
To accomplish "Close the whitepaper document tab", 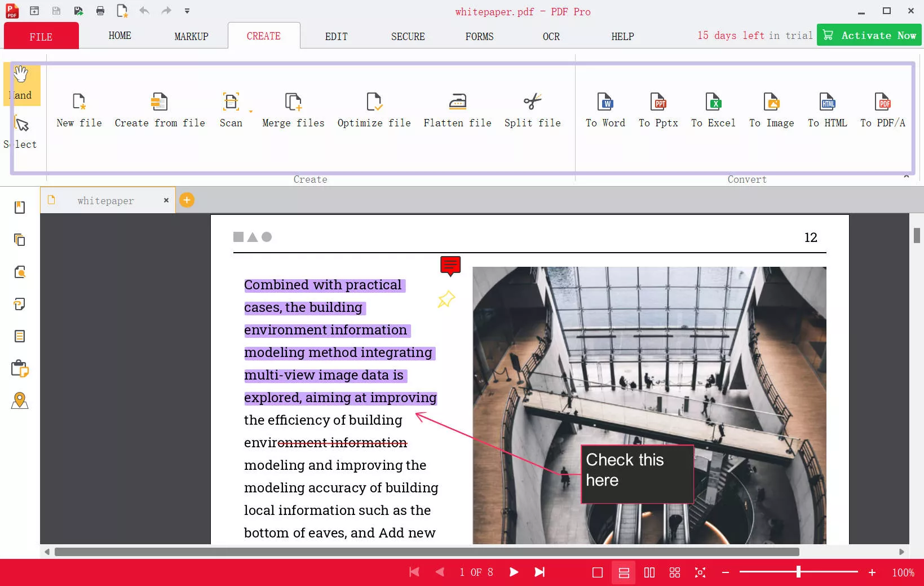I will tap(166, 200).
